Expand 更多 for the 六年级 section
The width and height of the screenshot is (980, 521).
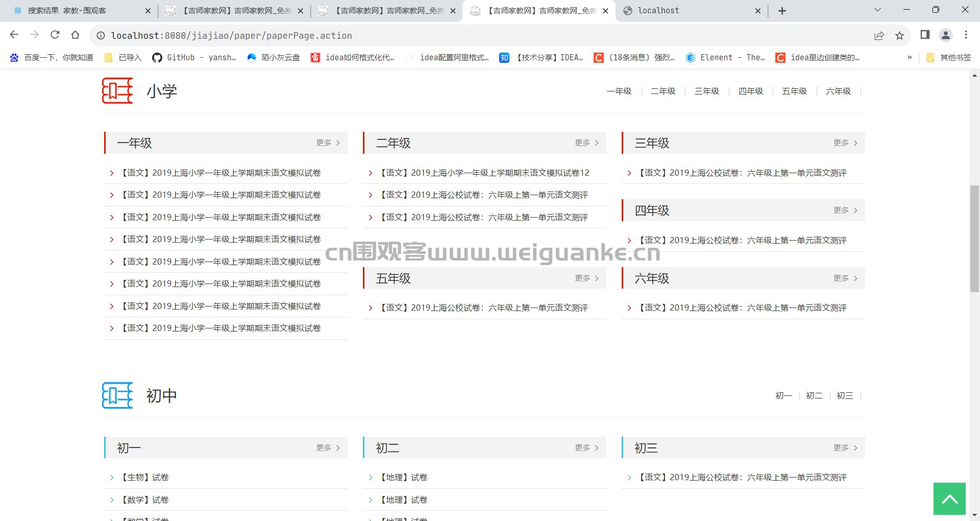click(x=845, y=278)
